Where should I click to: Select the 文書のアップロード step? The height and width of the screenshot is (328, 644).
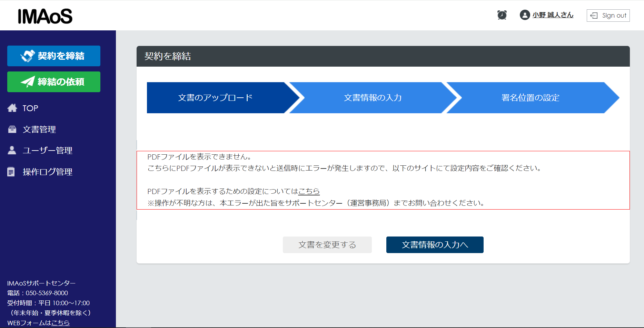click(215, 98)
